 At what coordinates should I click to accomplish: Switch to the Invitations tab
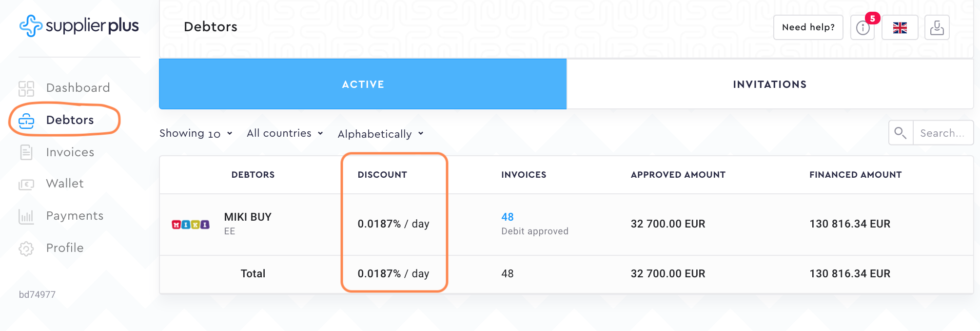769,84
